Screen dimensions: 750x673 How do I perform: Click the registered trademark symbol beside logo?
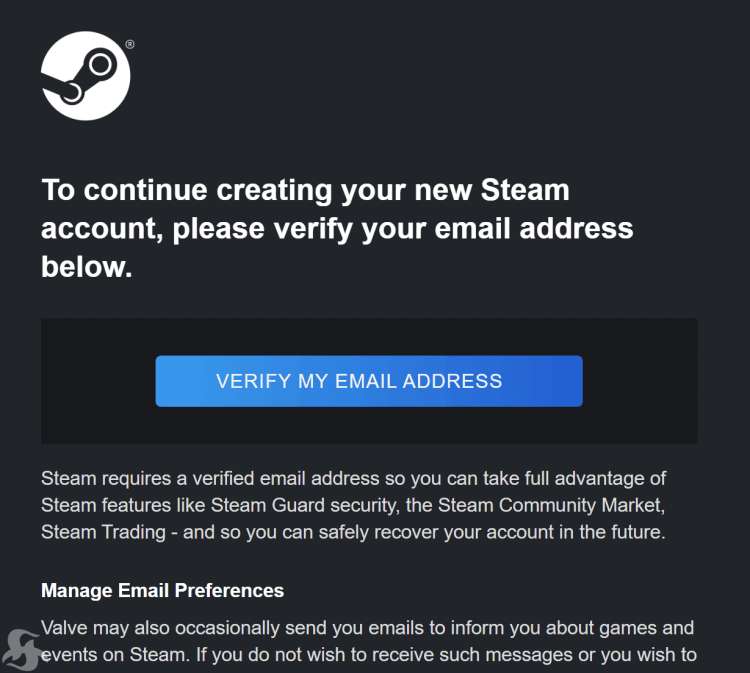(130, 44)
